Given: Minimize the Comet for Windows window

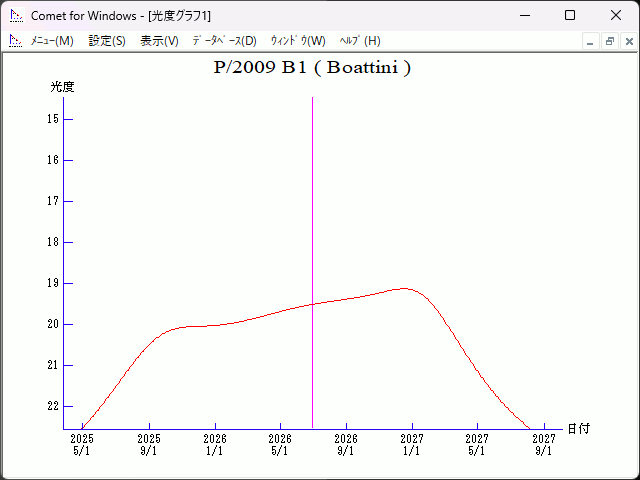Looking at the screenshot, I should (524, 15).
